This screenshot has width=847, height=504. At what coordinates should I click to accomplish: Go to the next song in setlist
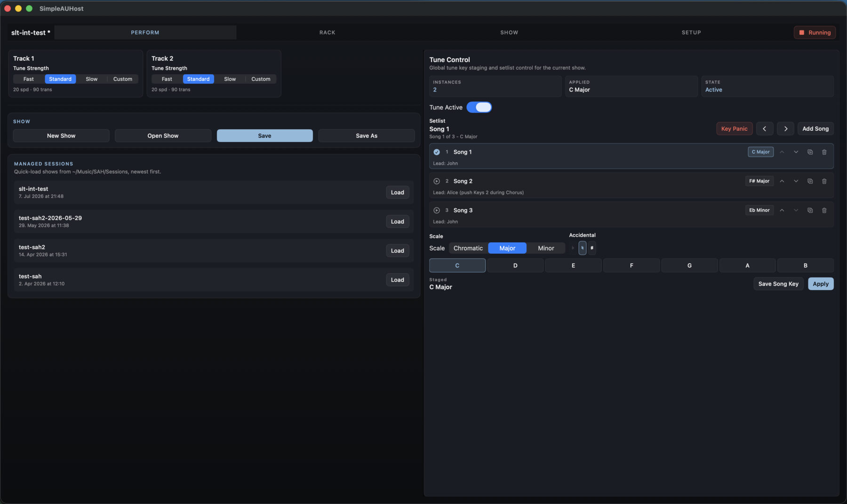pos(785,129)
